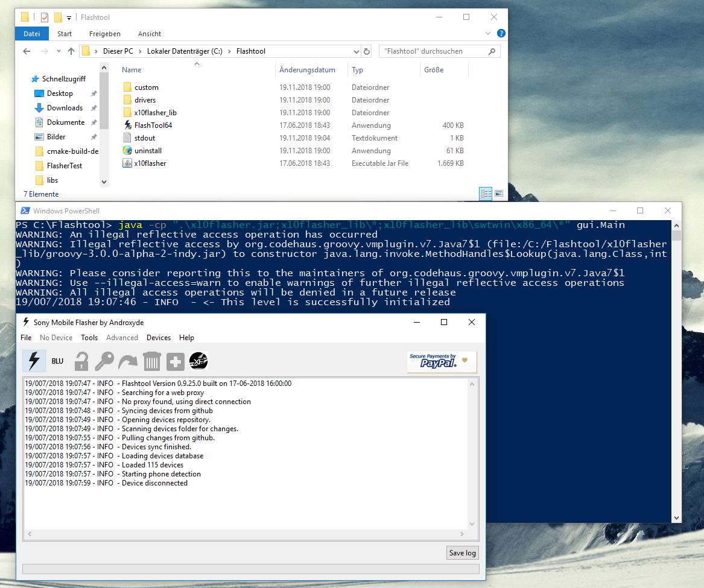704x588 pixels.
Task: Switch Explorer to details view icon
Action: 486,194
